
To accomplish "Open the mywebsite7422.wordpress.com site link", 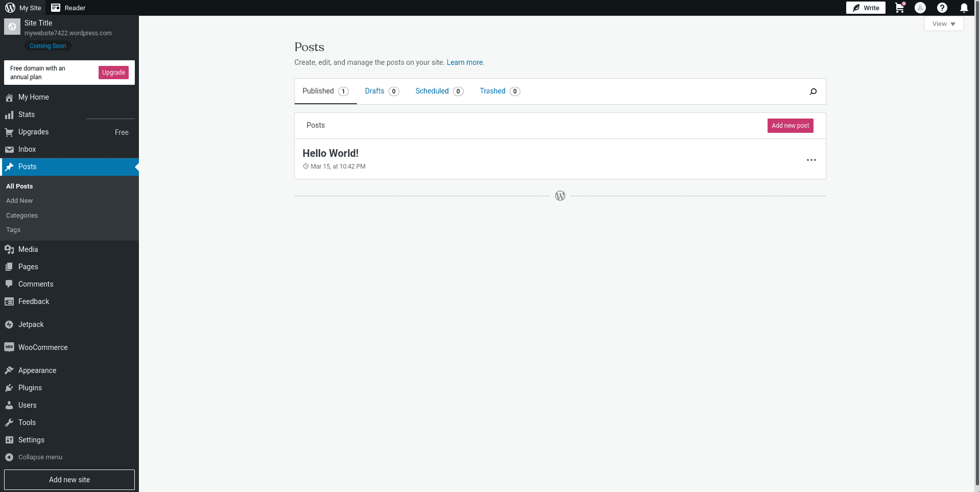I will [68, 33].
